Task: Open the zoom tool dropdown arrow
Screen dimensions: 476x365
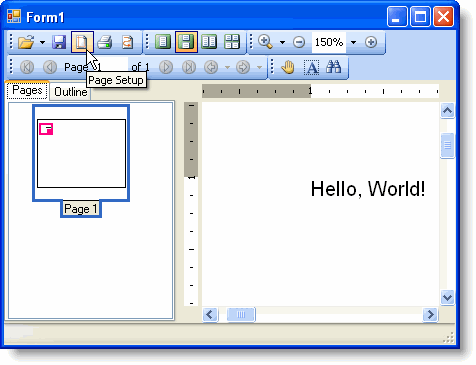Action: click(282, 42)
